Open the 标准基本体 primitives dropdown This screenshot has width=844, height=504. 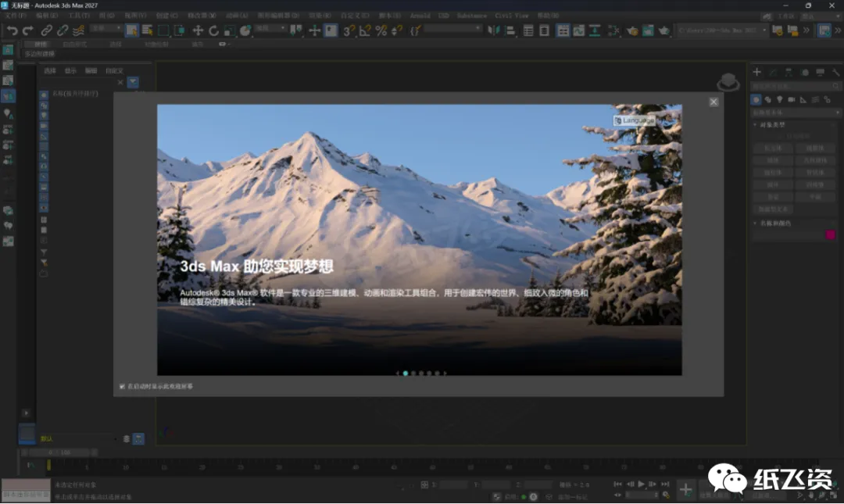795,113
